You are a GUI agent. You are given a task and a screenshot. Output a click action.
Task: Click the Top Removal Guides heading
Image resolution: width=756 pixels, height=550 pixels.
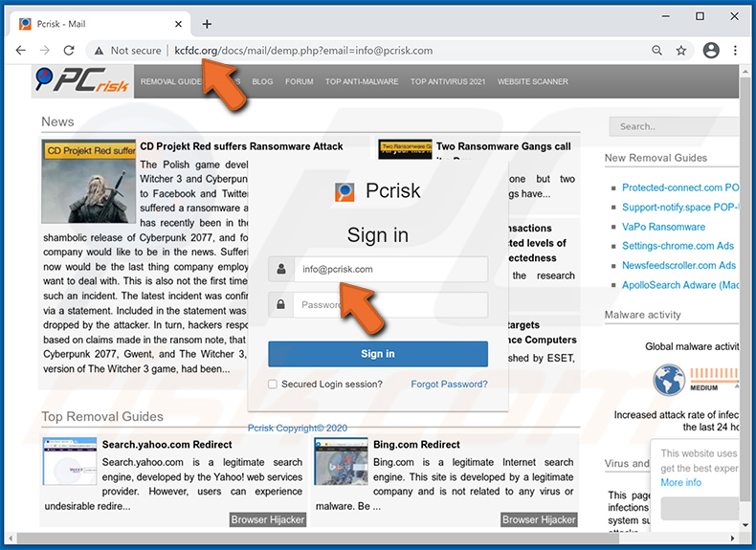point(102,416)
